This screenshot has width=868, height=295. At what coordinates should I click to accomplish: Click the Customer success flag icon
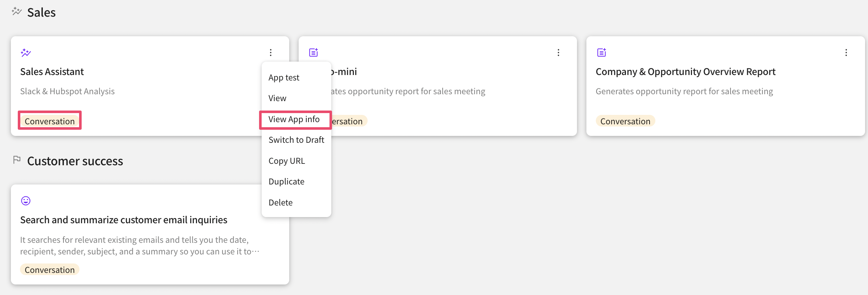click(x=17, y=160)
